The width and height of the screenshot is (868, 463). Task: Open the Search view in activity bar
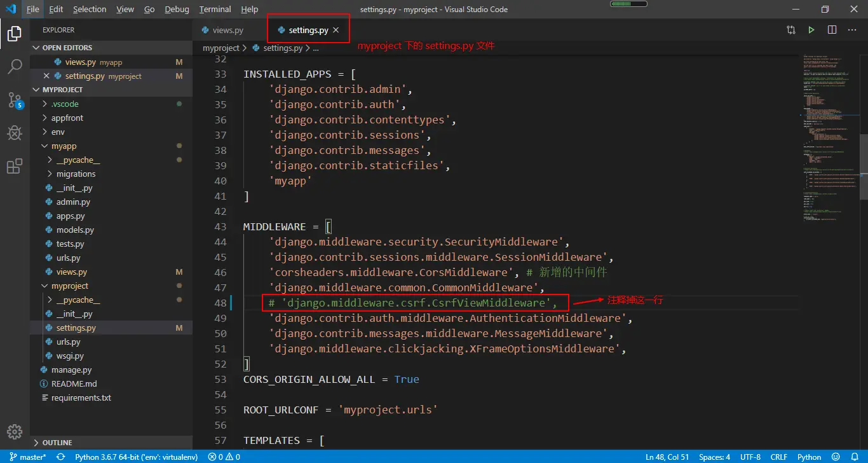(x=15, y=67)
